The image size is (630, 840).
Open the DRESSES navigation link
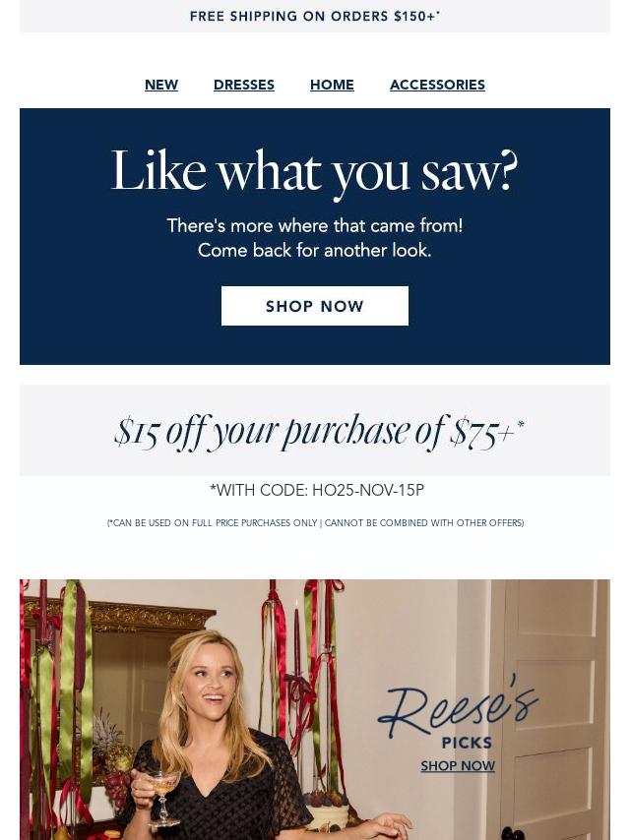click(x=244, y=85)
